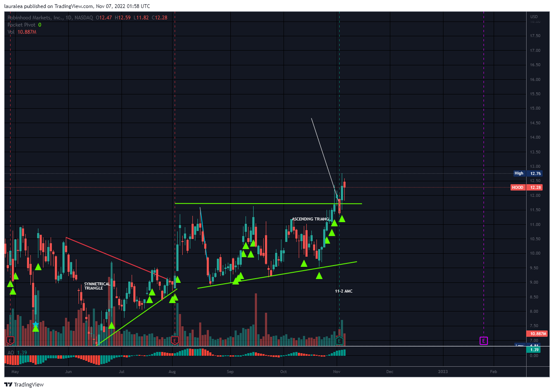Click the 2023 label on time axis
Screen dimensions: 554x392
coord(443,372)
